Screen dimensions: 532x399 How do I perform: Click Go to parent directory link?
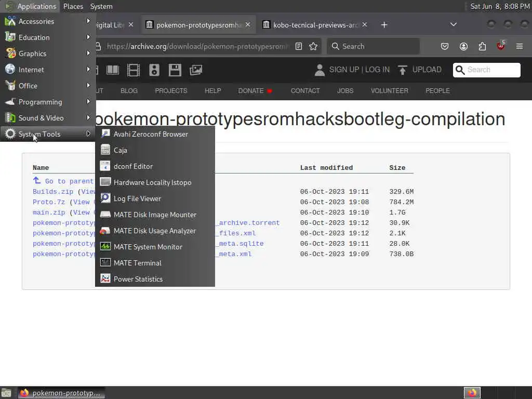click(x=64, y=181)
